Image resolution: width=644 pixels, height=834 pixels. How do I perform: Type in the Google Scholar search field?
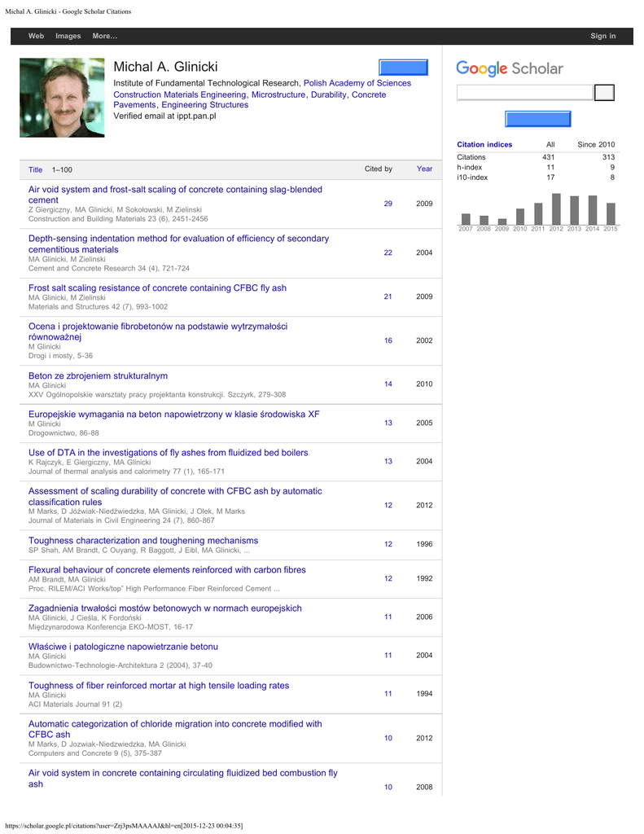coord(524,93)
